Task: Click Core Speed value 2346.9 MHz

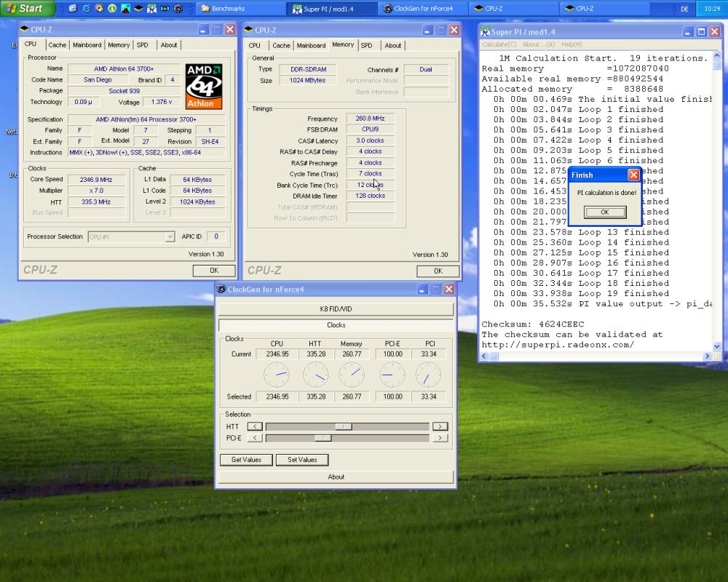Action: (x=96, y=180)
